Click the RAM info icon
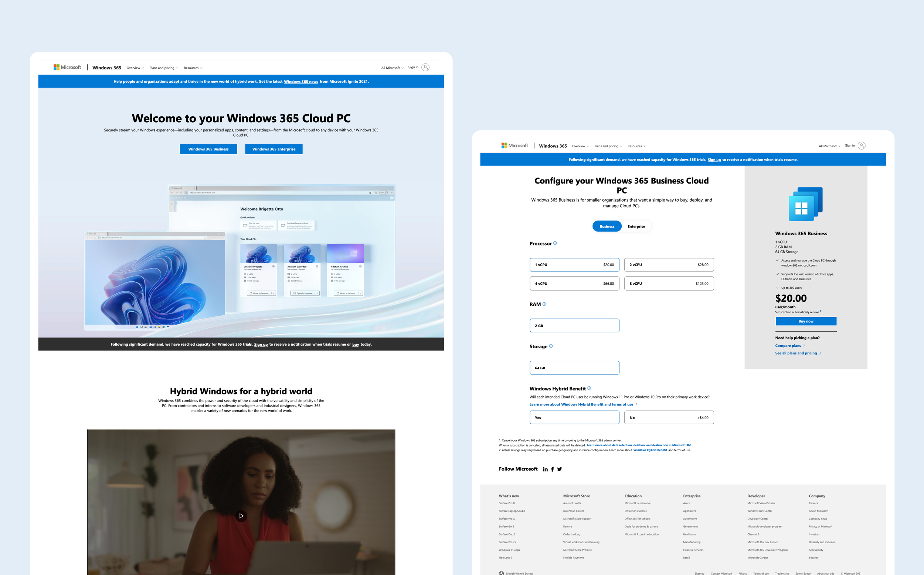The height and width of the screenshot is (575, 924). point(544,304)
